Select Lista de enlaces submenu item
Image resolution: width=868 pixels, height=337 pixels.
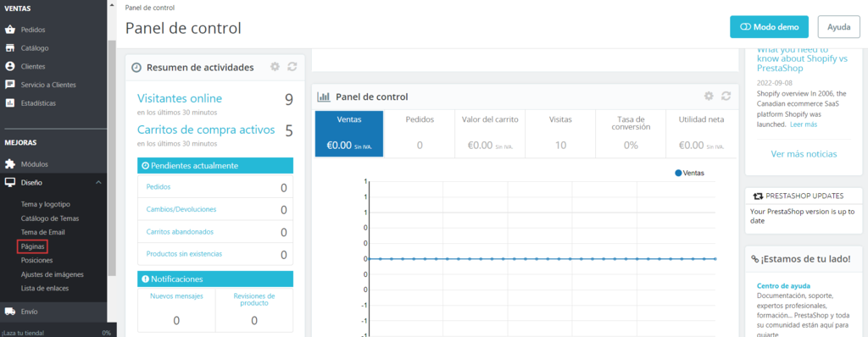pyautogui.click(x=45, y=288)
